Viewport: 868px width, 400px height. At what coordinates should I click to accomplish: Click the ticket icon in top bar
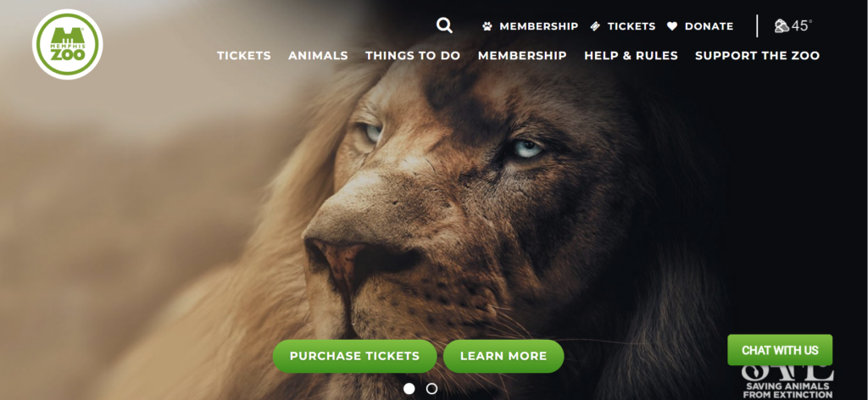[595, 26]
